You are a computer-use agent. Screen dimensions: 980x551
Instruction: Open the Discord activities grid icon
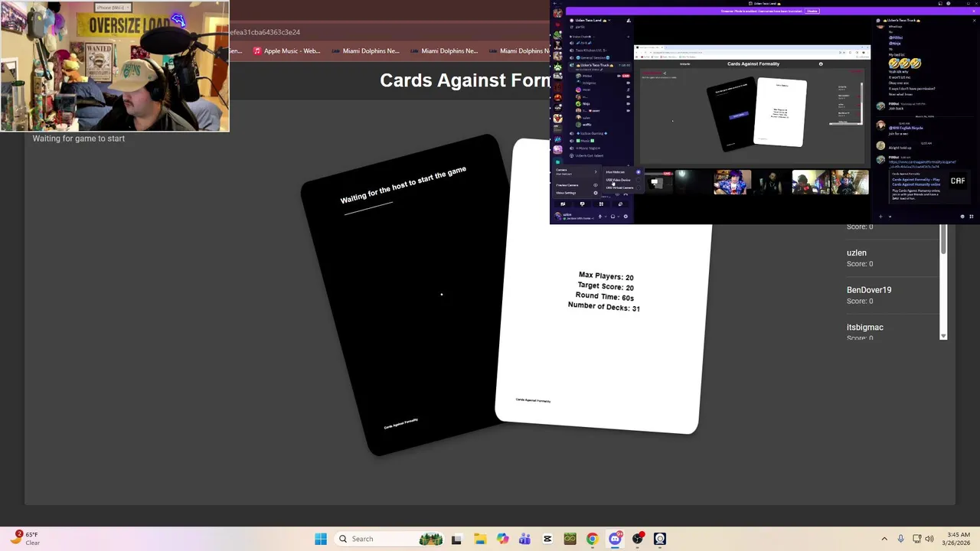pos(601,204)
